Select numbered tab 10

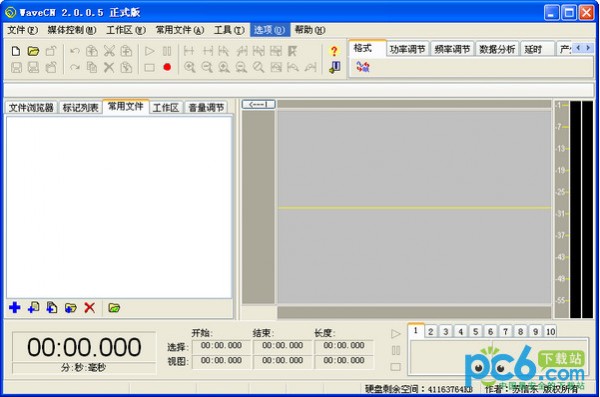coord(550,332)
